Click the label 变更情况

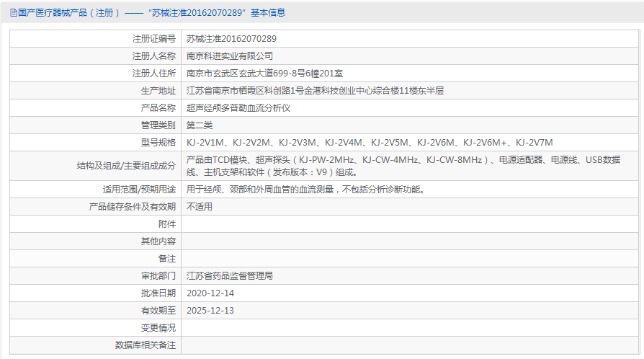point(158,327)
